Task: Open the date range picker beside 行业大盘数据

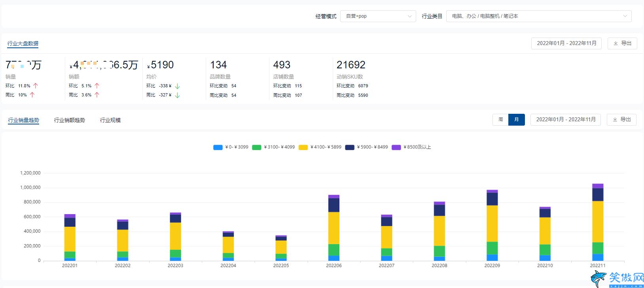Action: [566, 43]
